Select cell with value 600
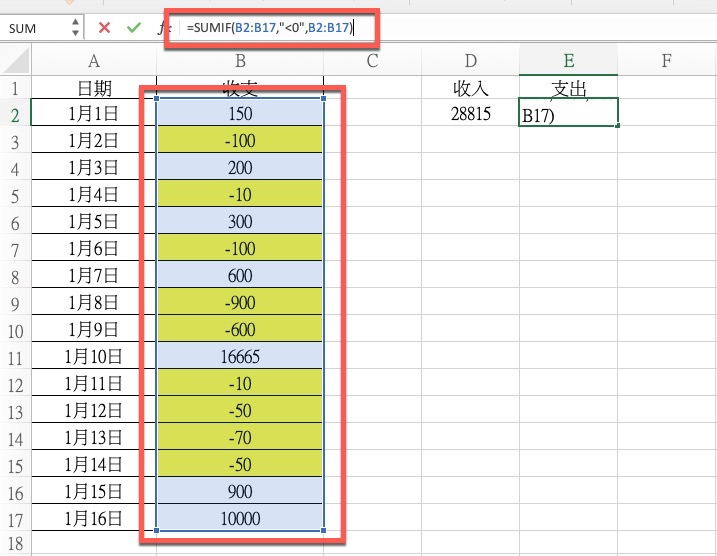Viewport: 717px width, 556px height. [240, 275]
